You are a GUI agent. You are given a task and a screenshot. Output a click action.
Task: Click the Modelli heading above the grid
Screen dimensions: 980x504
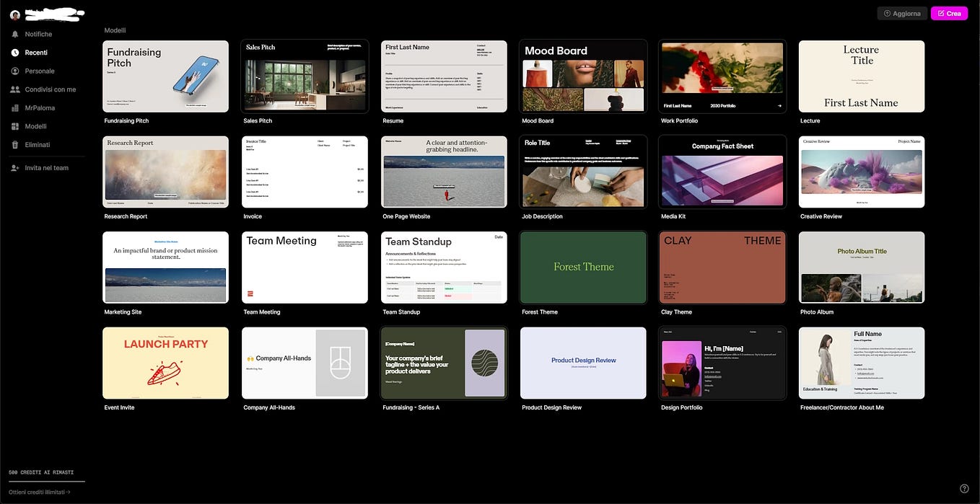115,30
